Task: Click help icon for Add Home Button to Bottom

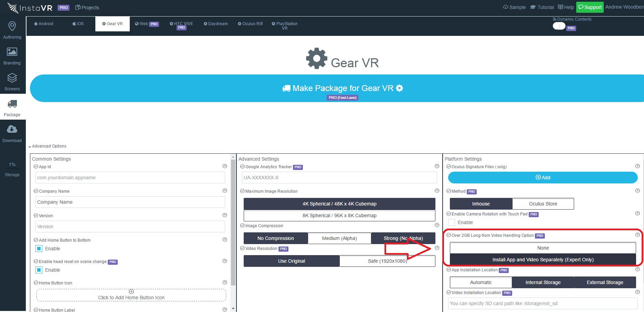Action: [x=225, y=240]
